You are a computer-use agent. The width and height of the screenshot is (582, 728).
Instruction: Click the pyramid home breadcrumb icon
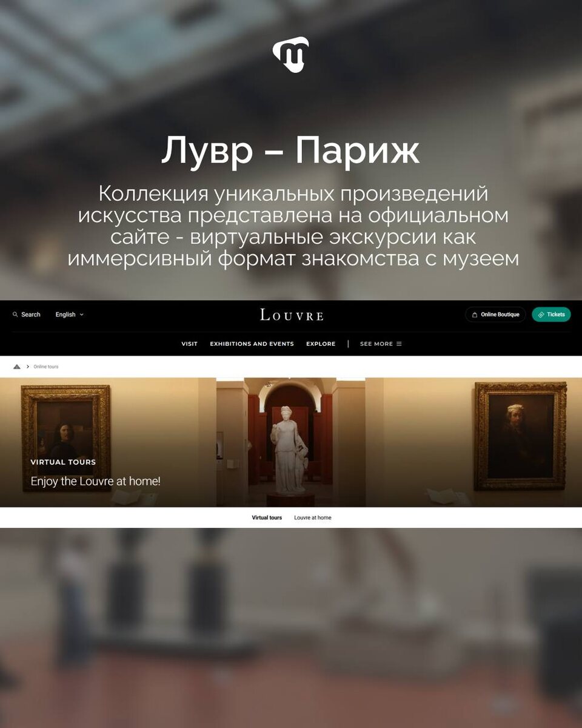[x=17, y=366]
